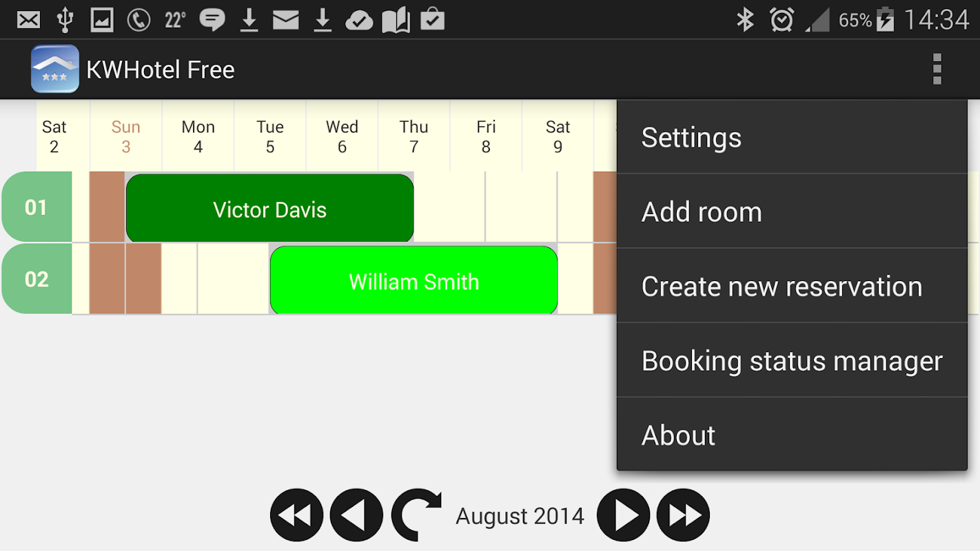
Task: Select room 02 label
Action: click(x=37, y=278)
